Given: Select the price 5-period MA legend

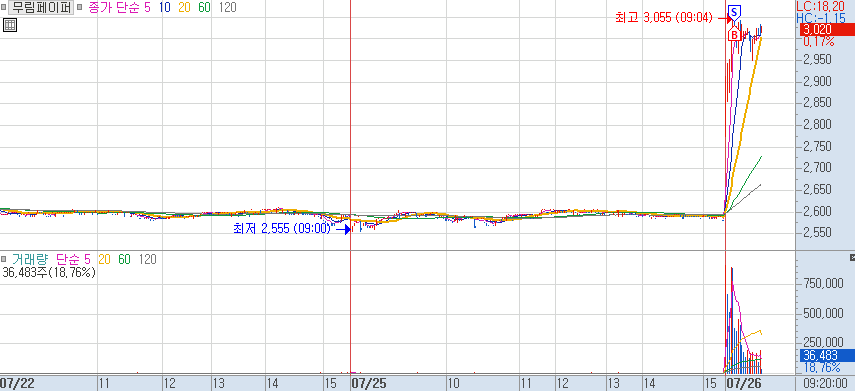Looking at the screenshot, I should (x=147, y=8).
